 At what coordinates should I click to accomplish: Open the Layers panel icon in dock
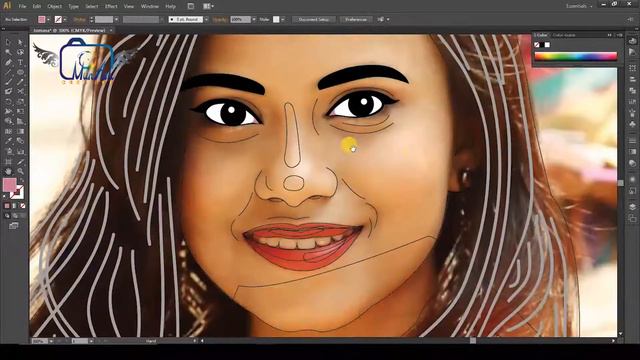[632, 207]
